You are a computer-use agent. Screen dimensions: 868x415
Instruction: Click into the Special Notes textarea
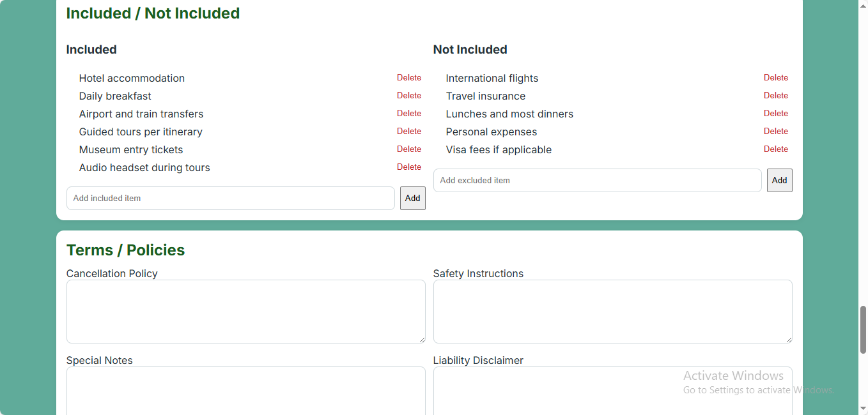tap(245, 391)
